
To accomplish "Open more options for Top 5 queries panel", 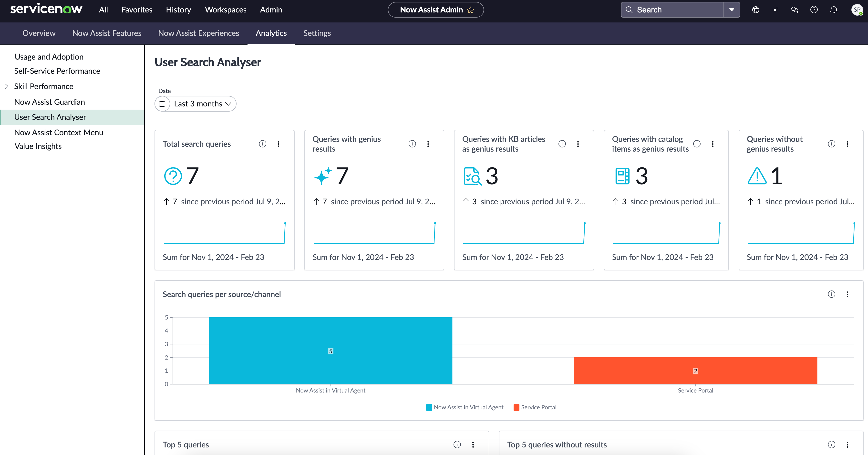I will (x=473, y=445).
